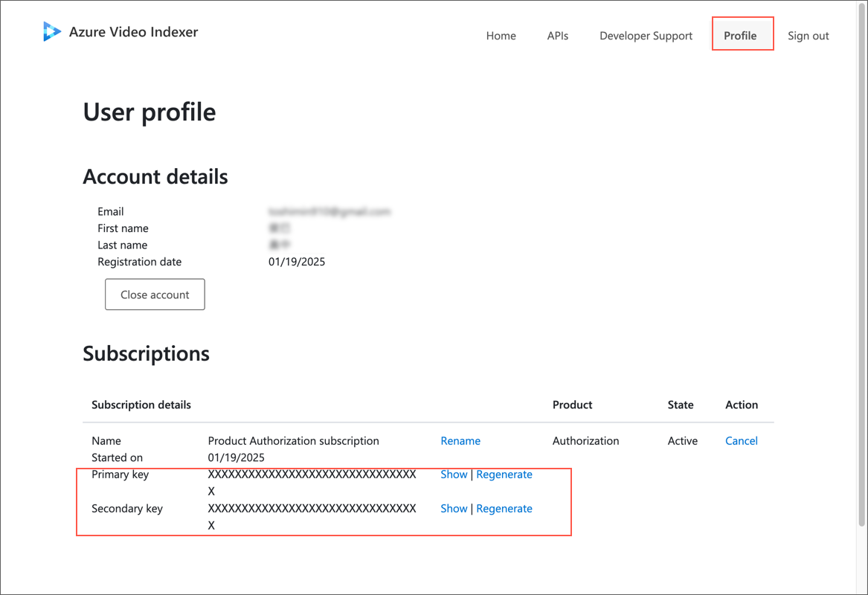Viewport: 868px width, 595px height.
Task: Click the page vertical scrollbar
Action: point(862,266)
